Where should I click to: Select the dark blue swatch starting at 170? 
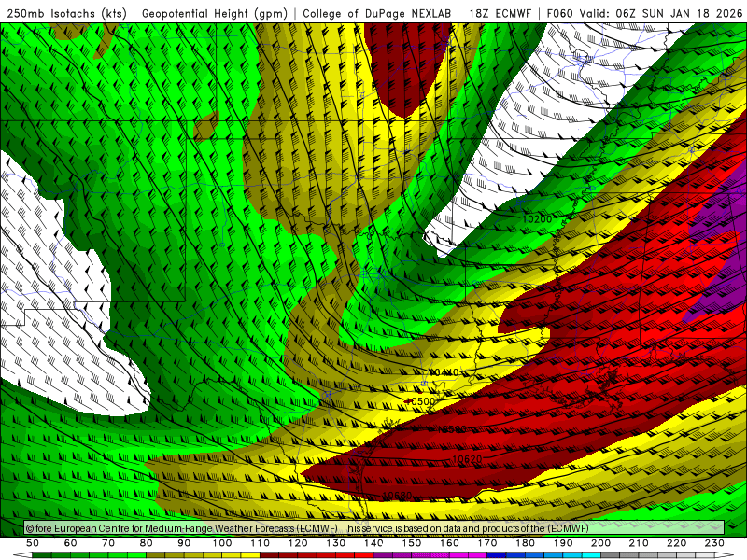pyautogui.click(x=497, y=555)
